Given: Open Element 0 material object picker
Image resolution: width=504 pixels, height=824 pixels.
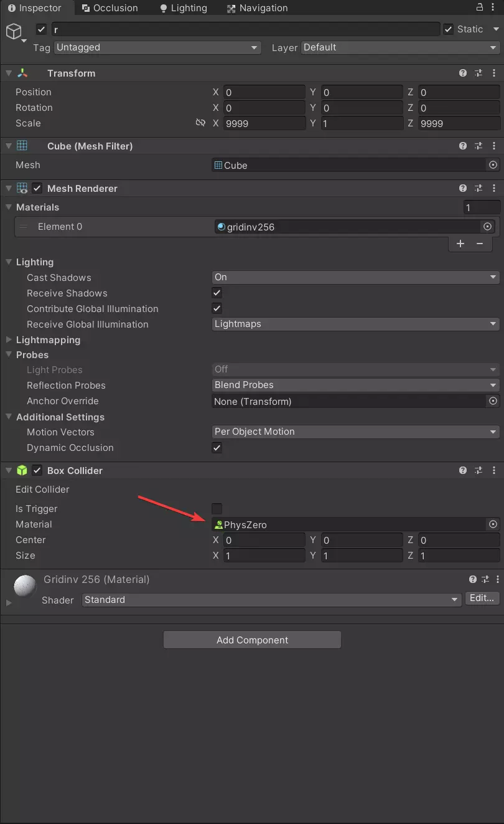Looking at the screenshot, I should (487, 227).
